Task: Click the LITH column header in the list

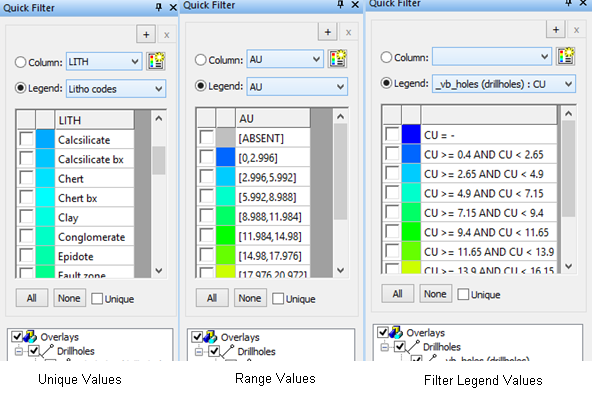Action: [90, 119]
